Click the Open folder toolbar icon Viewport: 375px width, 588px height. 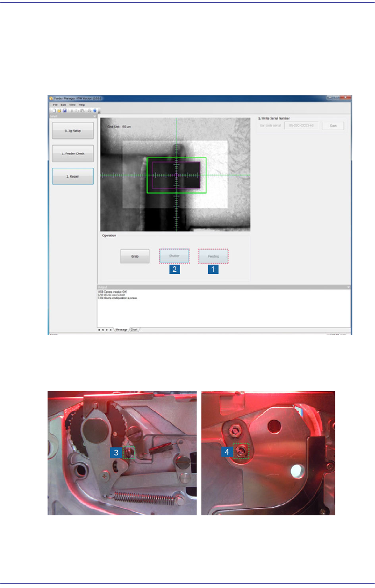pyautogui.click(x=59, y=111)
